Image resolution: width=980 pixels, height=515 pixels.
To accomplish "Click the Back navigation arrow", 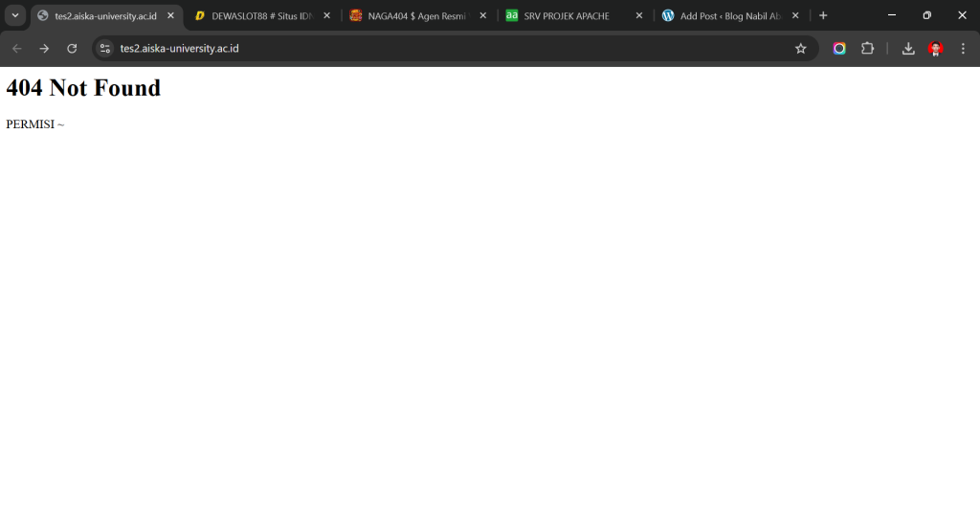I will (17, 49).
